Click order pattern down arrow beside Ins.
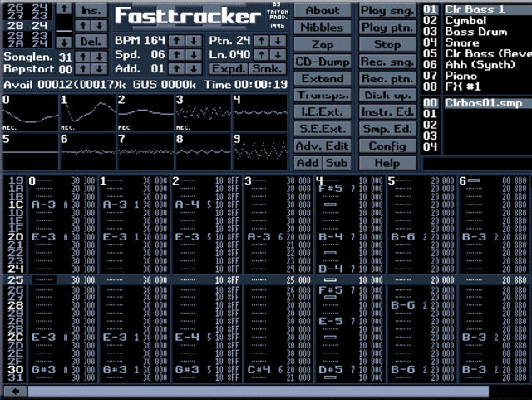532x400 pixels. 100,26
